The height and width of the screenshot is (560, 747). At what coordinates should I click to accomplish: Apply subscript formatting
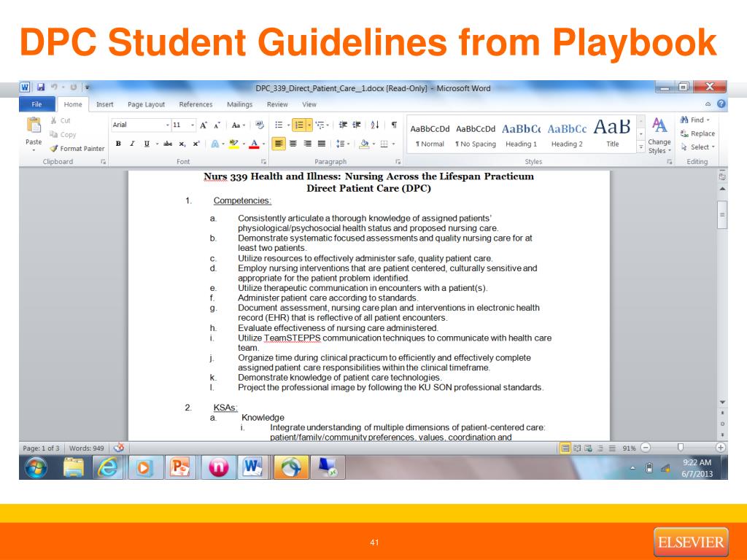click(182, 144)
